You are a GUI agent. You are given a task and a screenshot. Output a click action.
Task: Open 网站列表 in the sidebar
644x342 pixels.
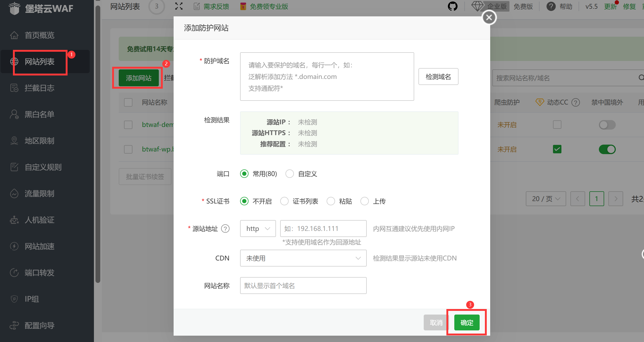click(x=45, y=61)
